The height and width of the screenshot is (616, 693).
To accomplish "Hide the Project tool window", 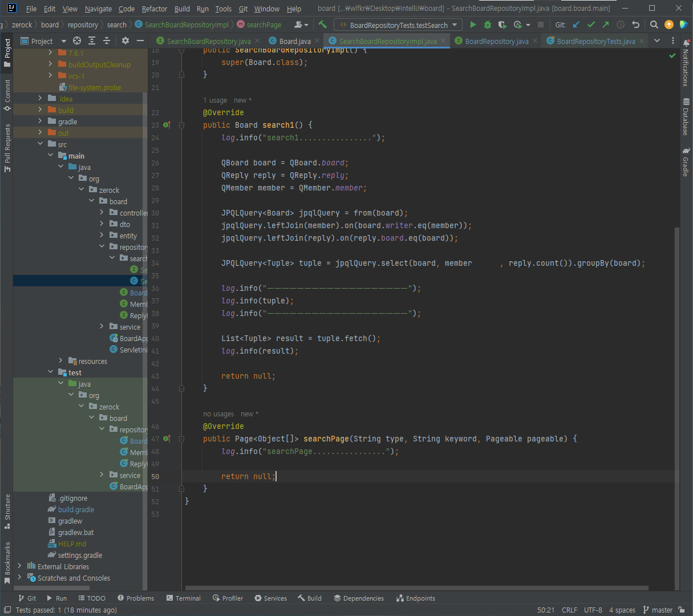I will tap(139, 41).
